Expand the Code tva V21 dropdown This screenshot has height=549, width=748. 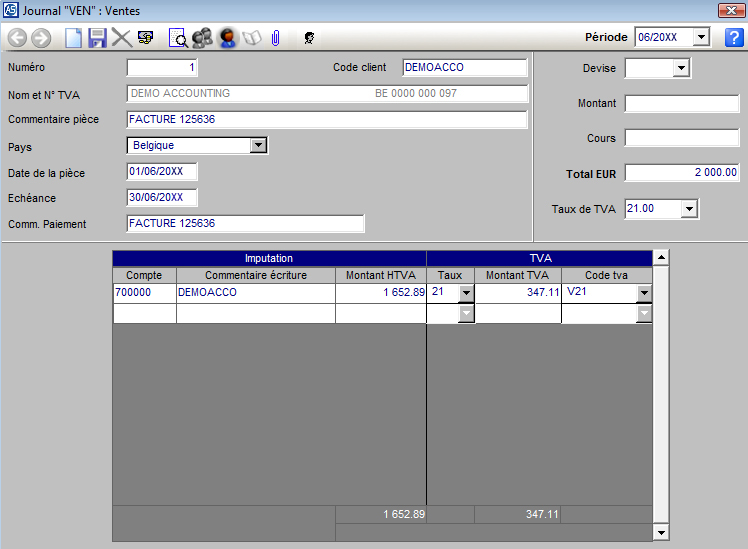point(644,293)
